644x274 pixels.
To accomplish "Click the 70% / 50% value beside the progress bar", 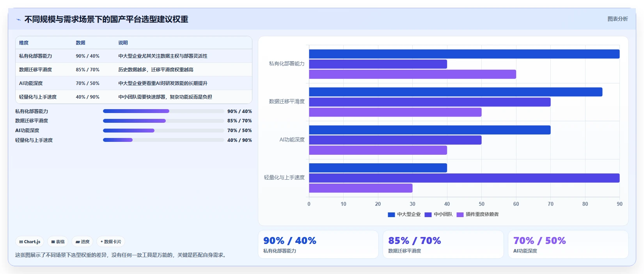I will [240, 131].
